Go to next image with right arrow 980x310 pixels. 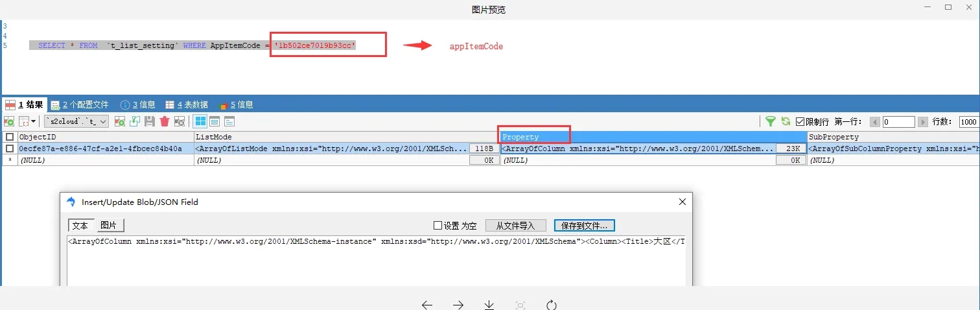(x=458, y=304)
